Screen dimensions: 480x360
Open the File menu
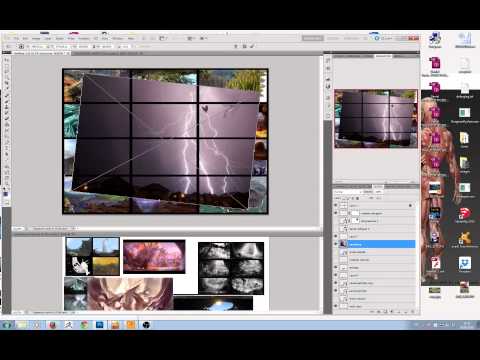(x=16, y=39)
